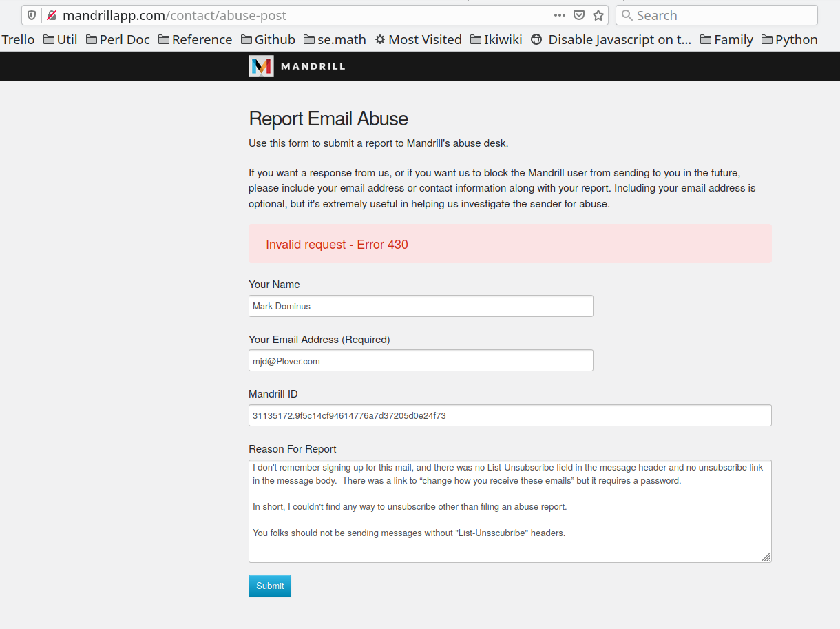Click the Pocket save icon
Image resolution: width=840 pixels, height=629 pixels.
click(x=579, y=15)
